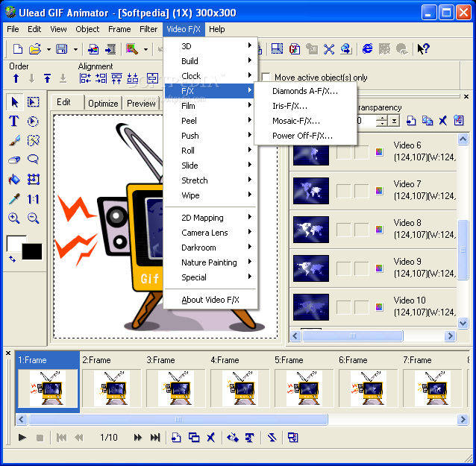The height and width of the screenshot is (466, 476).
Task: Toggle the first box for Video 8
Action: pyautogui.click(x=344, y=230)
